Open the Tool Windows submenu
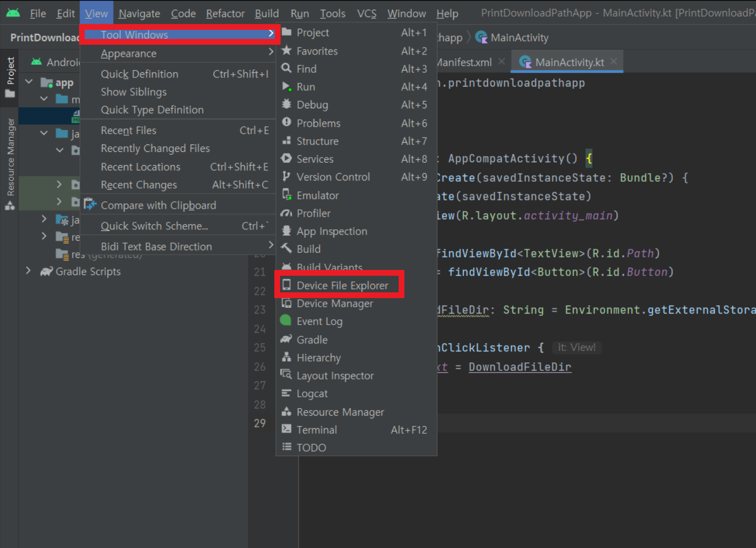 pyautogui.click(x=179, y=34)
